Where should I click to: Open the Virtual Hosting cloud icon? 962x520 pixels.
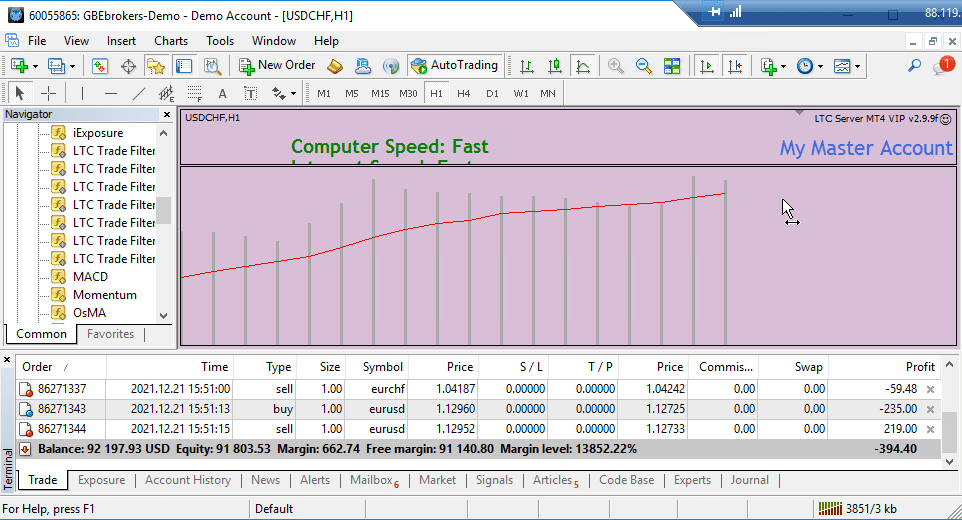pos(363,66)
